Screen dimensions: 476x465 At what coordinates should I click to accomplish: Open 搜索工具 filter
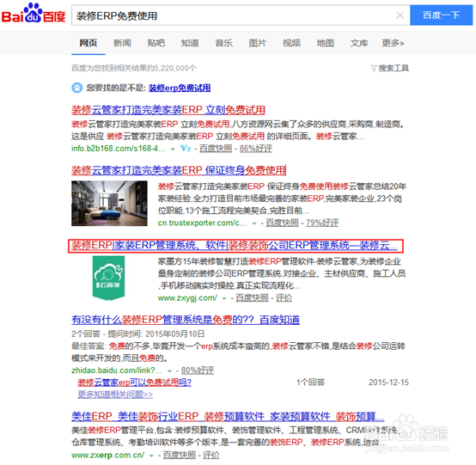[x=390, y=68]
